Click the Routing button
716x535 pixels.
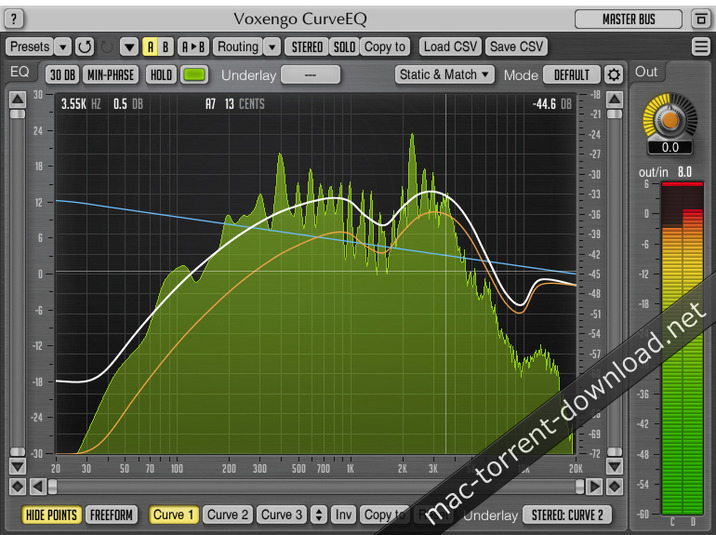237,47
